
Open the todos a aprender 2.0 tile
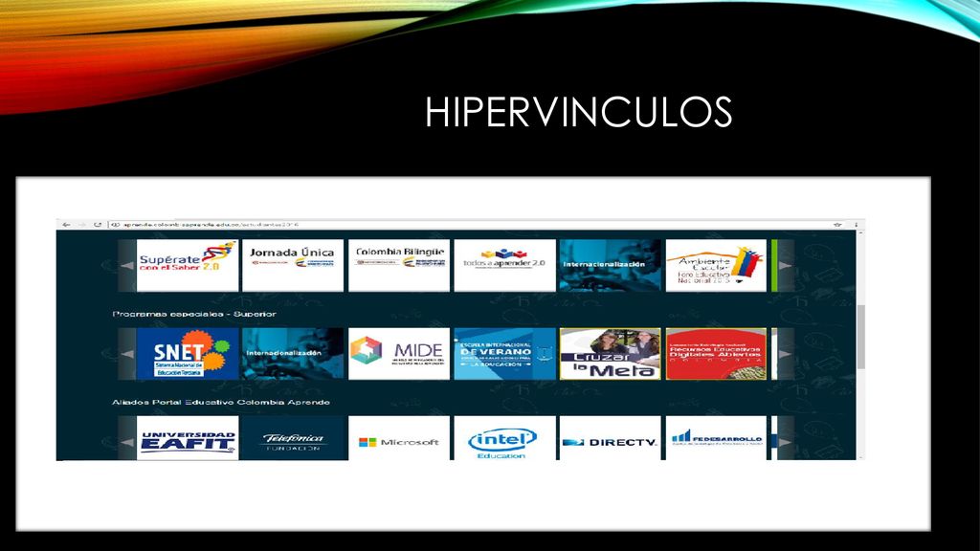click(504, 266)
